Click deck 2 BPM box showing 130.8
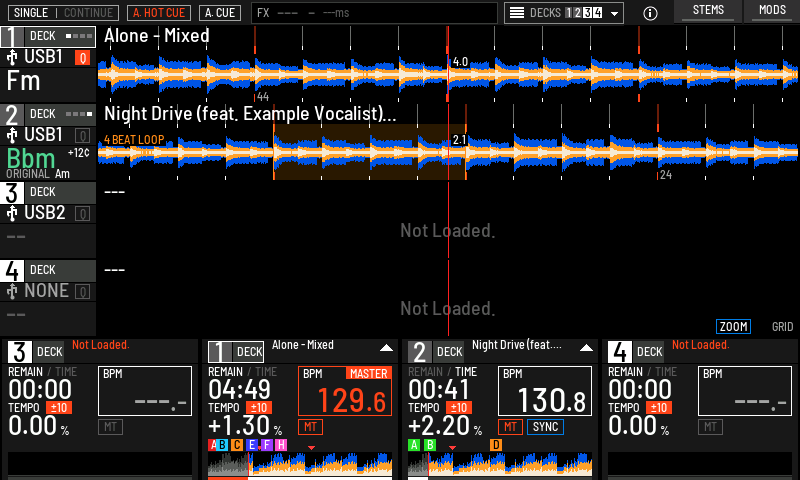Image resolution: width=800 pixels, height=480 pixels. tap(545, 391)
